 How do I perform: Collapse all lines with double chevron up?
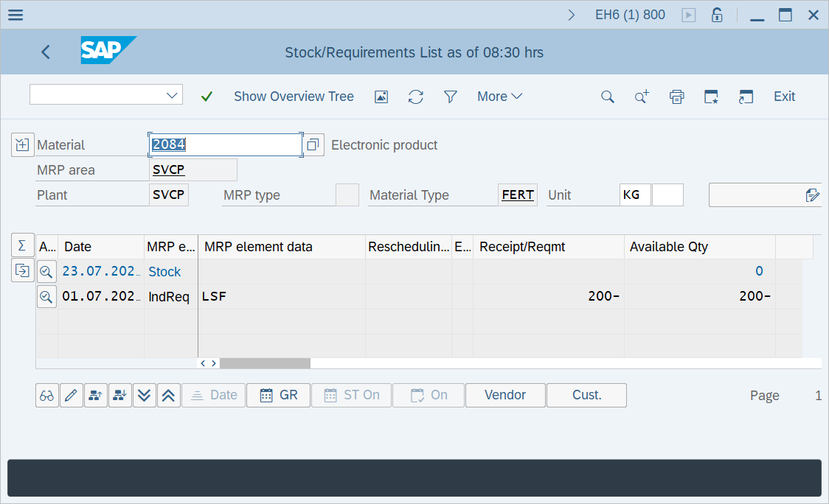[x=168, y=395]
